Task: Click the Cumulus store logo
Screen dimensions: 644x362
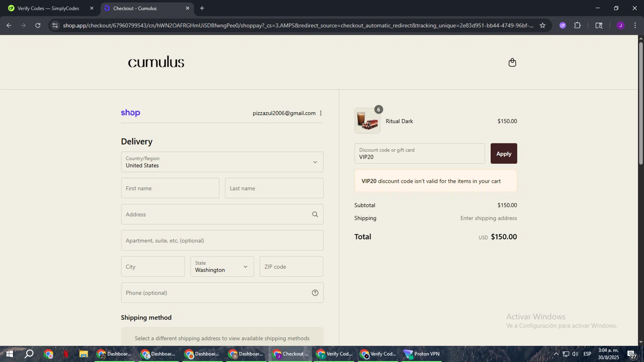Action: point(156,62)
